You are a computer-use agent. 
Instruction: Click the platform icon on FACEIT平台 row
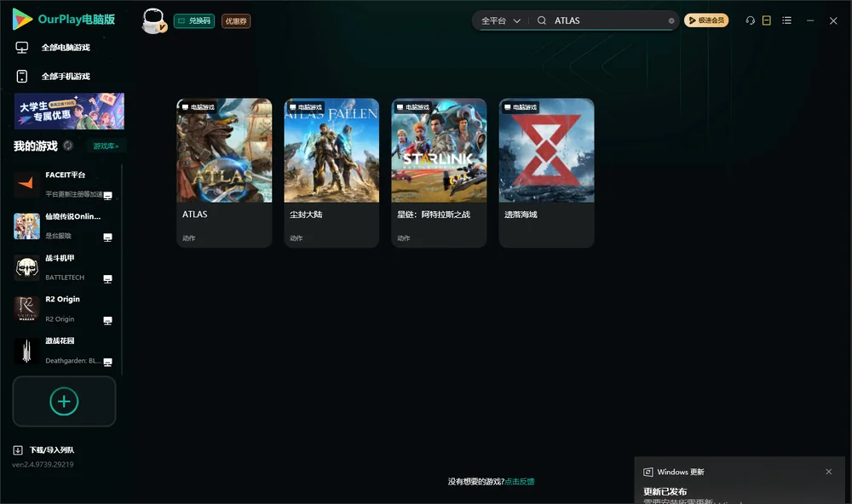[x=107, y=196]
